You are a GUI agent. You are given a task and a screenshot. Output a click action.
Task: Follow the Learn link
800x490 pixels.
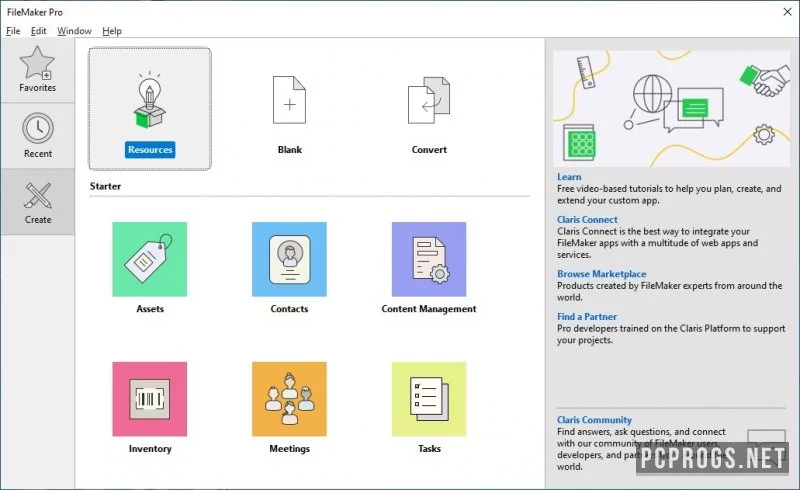click(x=569, y=177)
